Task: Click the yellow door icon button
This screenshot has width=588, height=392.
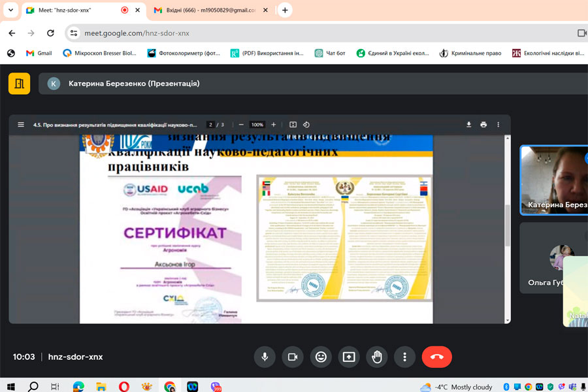Action: [19, 83]
